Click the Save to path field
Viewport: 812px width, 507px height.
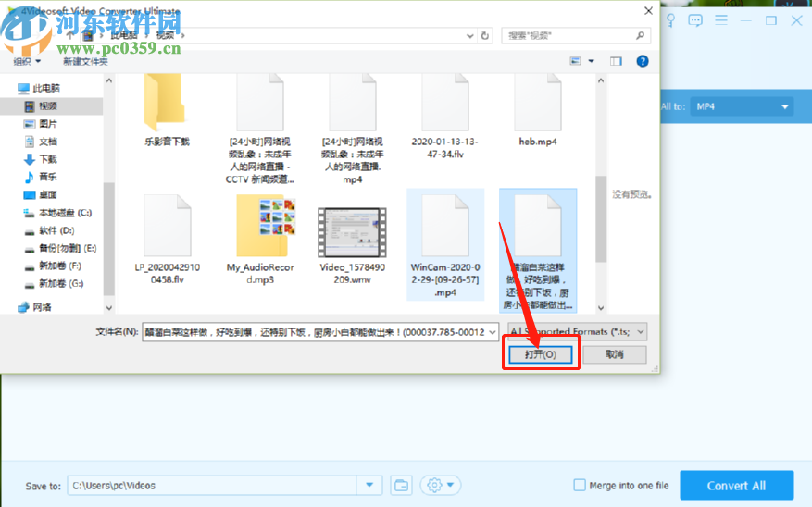[212, 486]
